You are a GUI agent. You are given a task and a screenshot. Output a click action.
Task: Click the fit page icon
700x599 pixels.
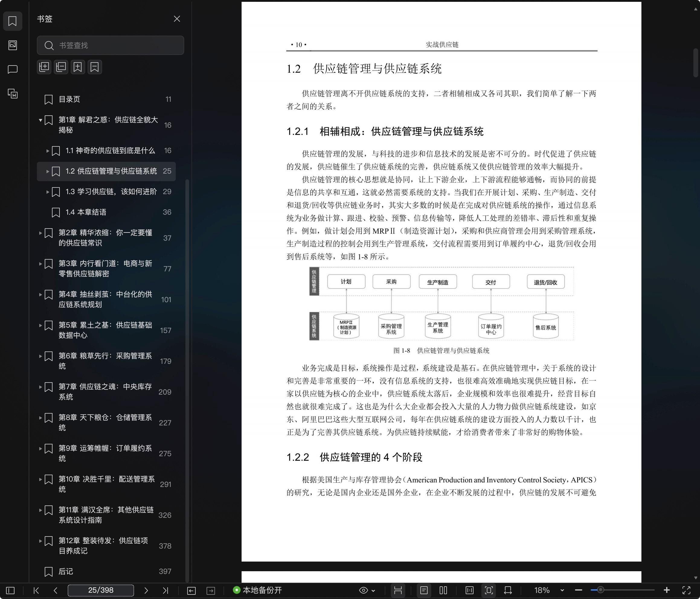tap(489, 590)
